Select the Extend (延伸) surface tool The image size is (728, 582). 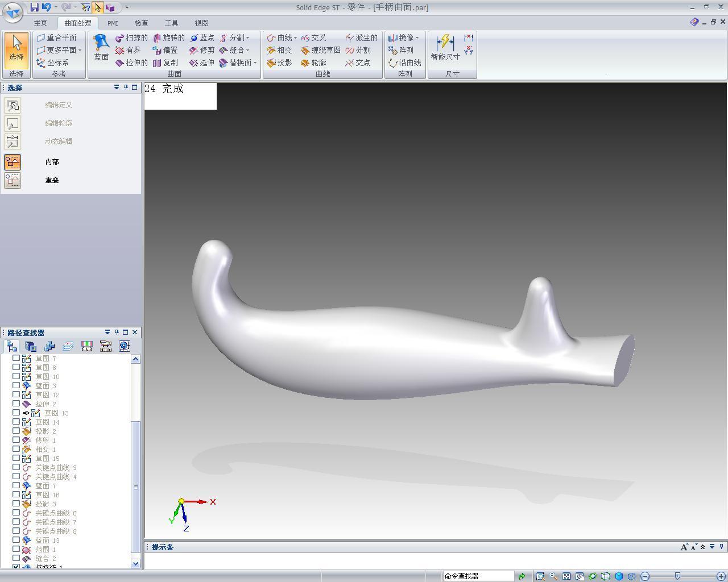pyautogui.click(x=202, y=63)
